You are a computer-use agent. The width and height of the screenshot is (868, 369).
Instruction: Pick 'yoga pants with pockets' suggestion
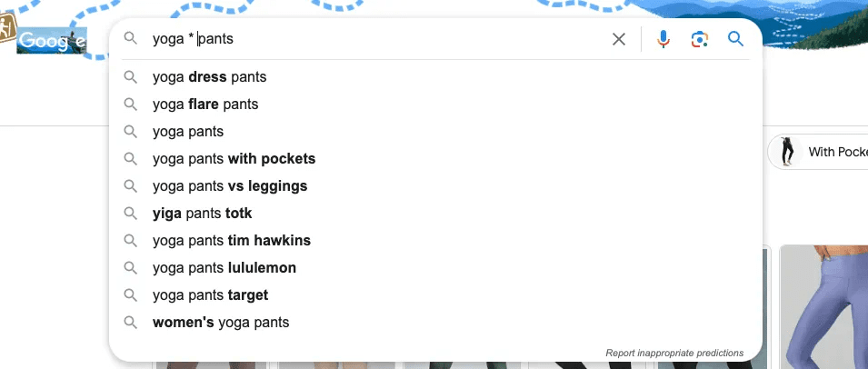(x=234, y=159)
